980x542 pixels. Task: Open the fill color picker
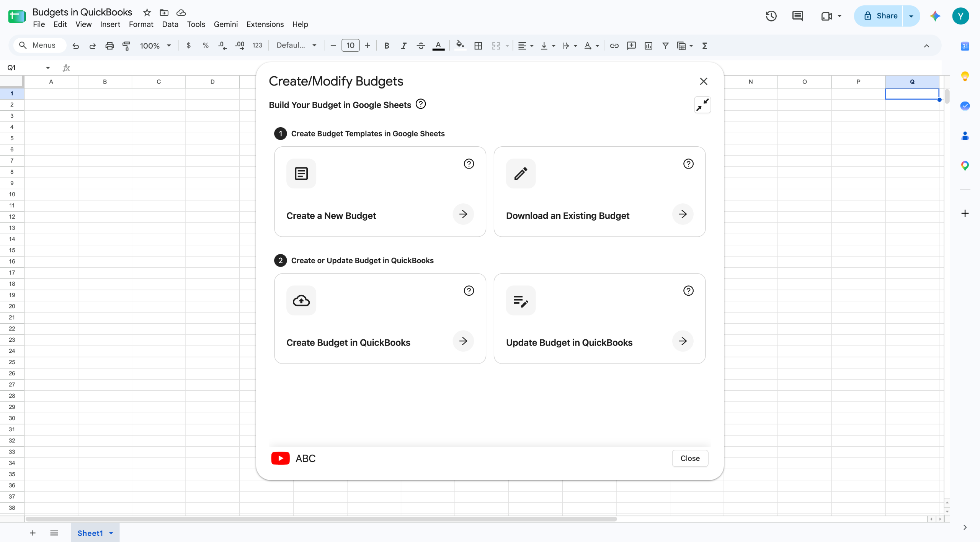(460, 46)
